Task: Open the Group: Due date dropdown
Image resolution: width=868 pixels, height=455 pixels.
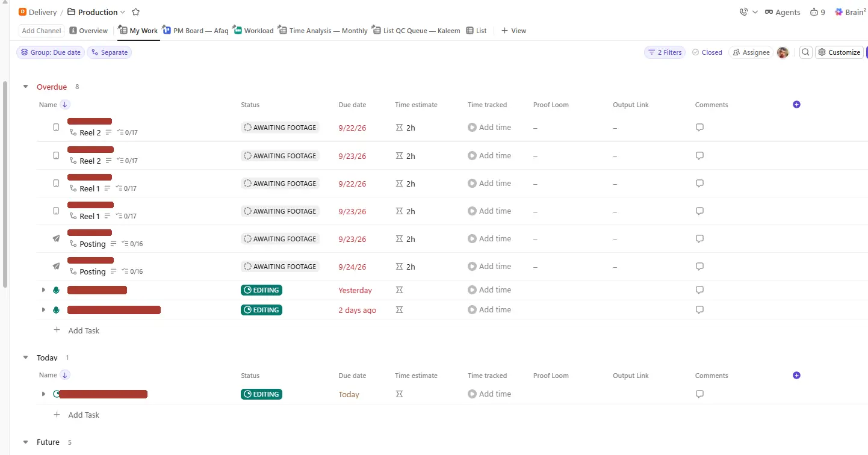Action: coord(51,52)
